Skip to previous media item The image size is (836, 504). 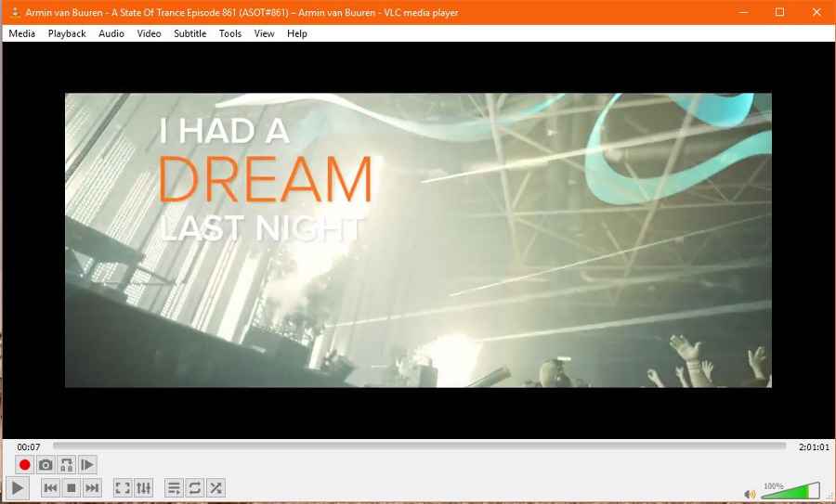pyautogui.click(x=51, y=487)
